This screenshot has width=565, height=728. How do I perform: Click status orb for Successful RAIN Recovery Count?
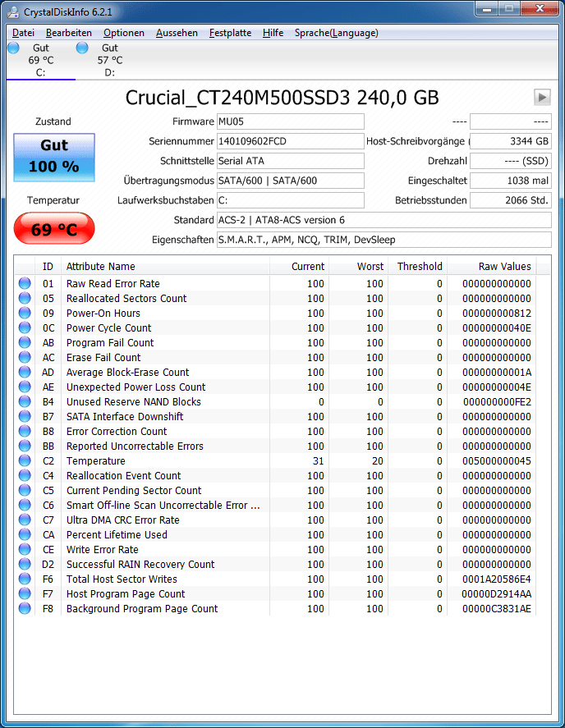25,564
